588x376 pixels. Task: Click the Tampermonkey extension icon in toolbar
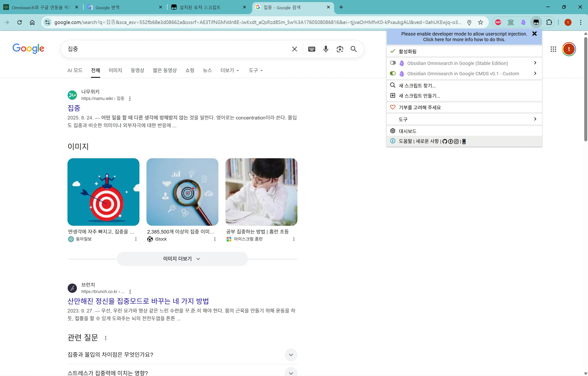536,23
